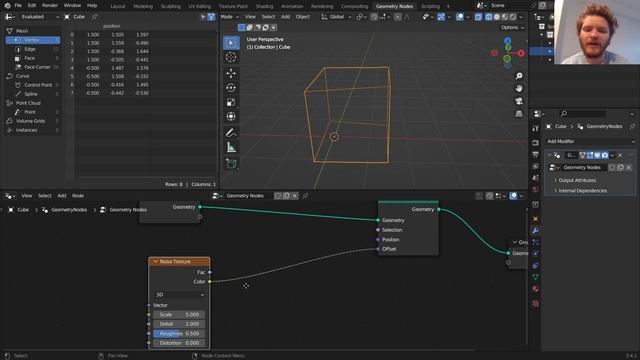This screenshot has width=640, height=360.
Task: Switch to wireframe viewport shading
Action: coord(489,17)
